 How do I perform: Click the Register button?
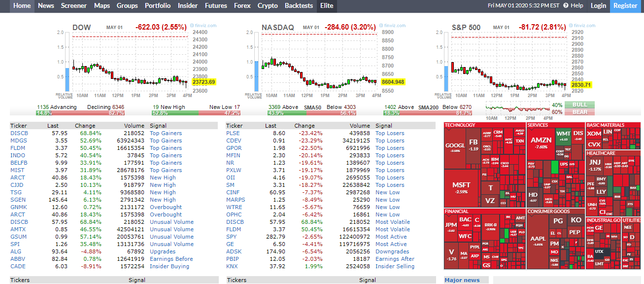click(x=625, y=6)
